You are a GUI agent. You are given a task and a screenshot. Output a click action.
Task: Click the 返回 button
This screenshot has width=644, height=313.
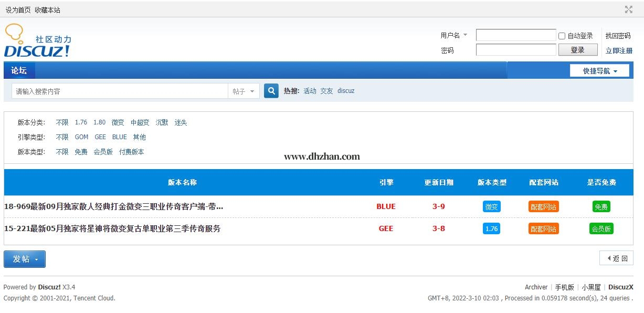coord(617,258)
